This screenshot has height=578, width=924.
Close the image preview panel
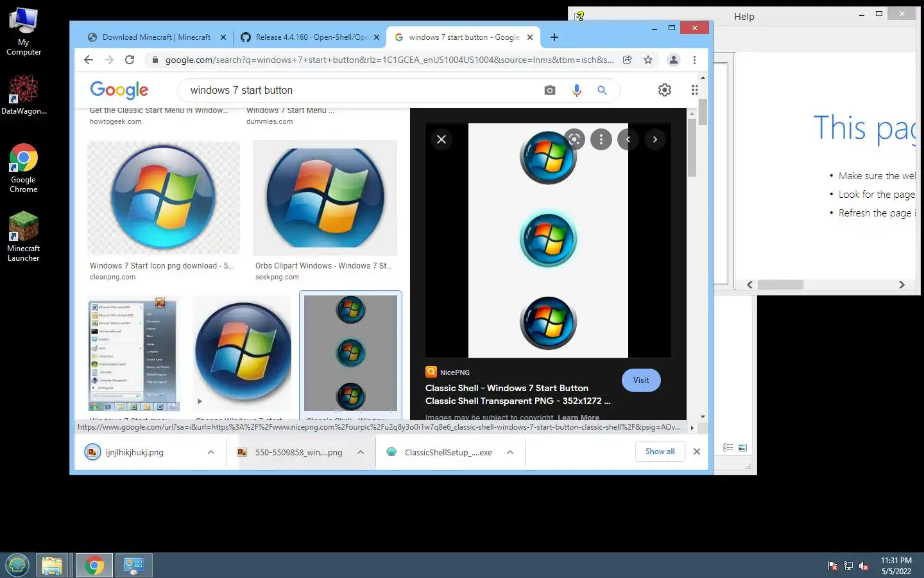pos(441,139)
